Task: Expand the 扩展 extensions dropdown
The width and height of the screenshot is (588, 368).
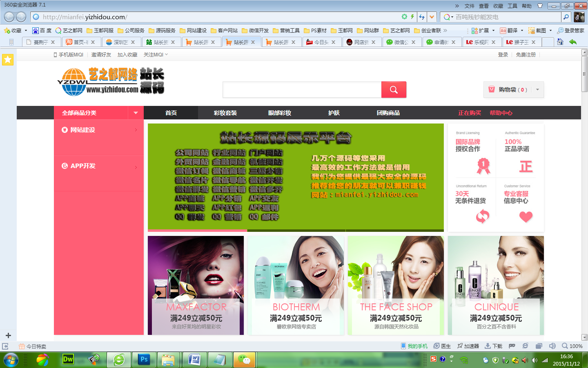Action: click(x=493, y=31)
